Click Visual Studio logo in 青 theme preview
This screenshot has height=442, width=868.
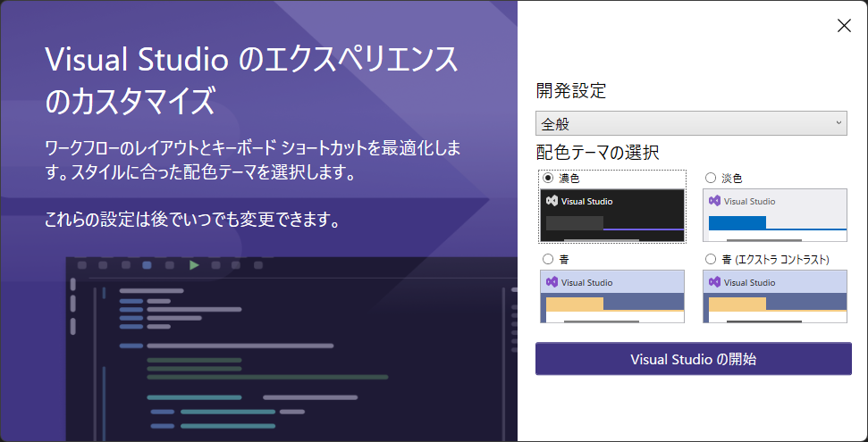[x=552, y=282]
